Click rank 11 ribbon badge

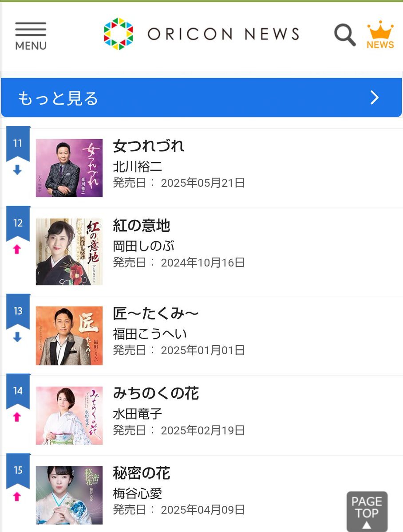[x=18, y=144]
